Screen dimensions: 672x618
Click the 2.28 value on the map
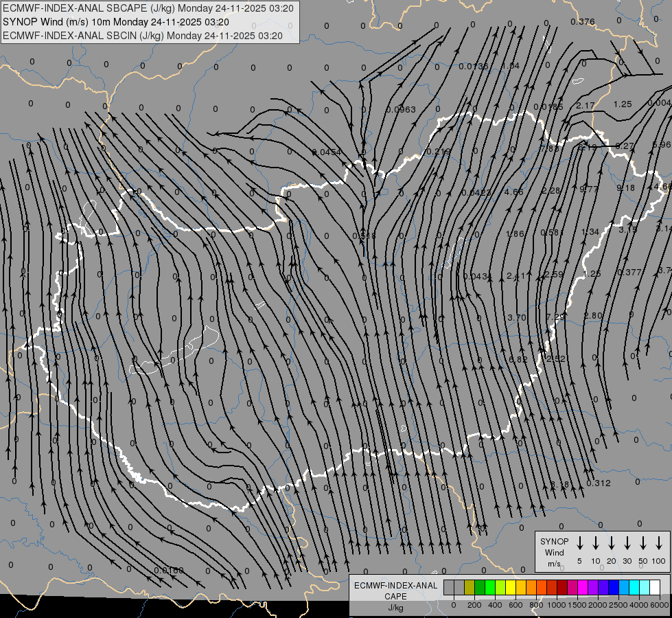coord(551,190)
